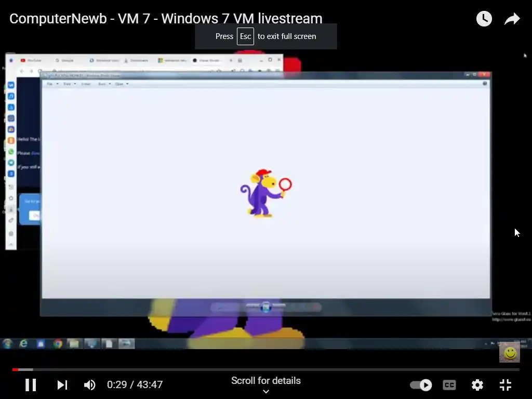Pause the video playback

click(x=31, y=385)
